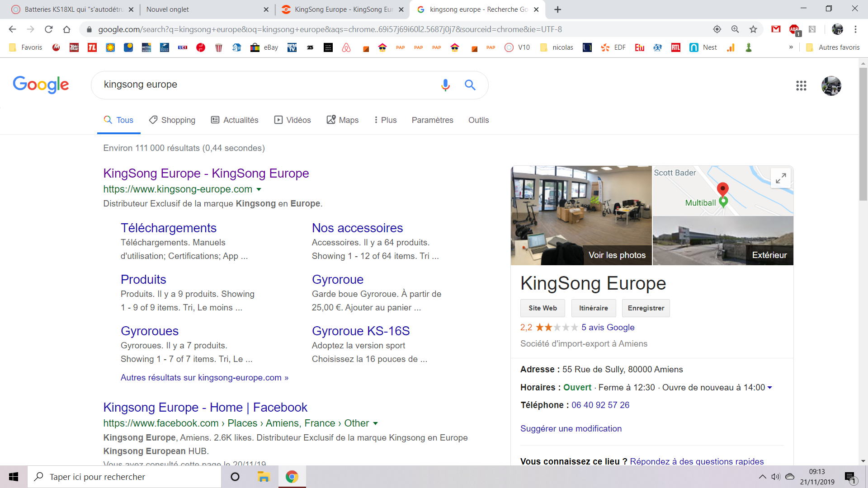868x488 pixels.
Task: Close the KingSong Europe browser tab
Action: [401, 9]
